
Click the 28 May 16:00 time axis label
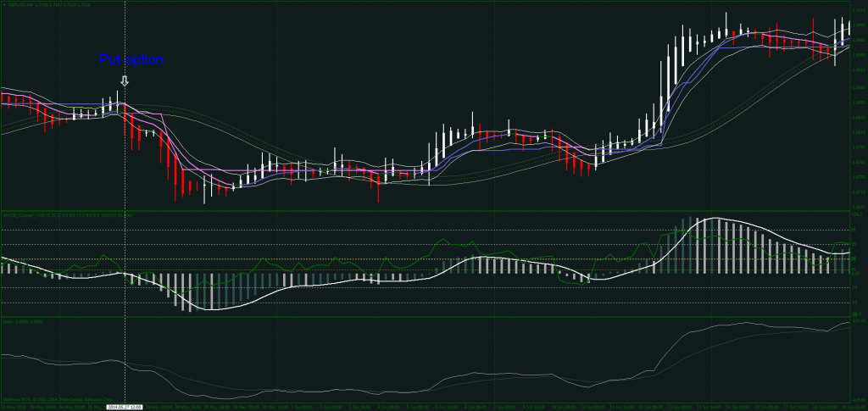tap(188, 407)
